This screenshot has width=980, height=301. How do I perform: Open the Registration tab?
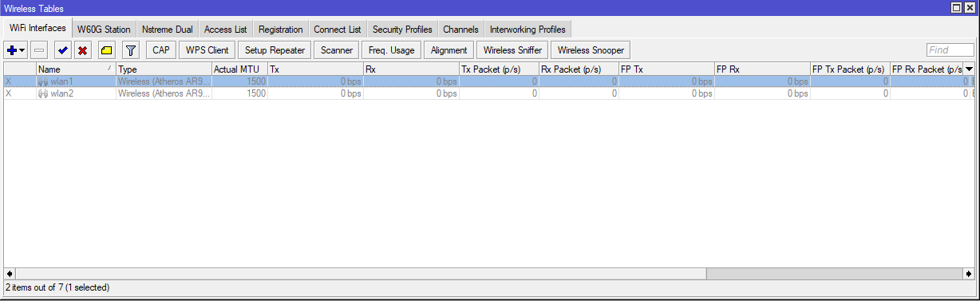[x=281, y=30]
